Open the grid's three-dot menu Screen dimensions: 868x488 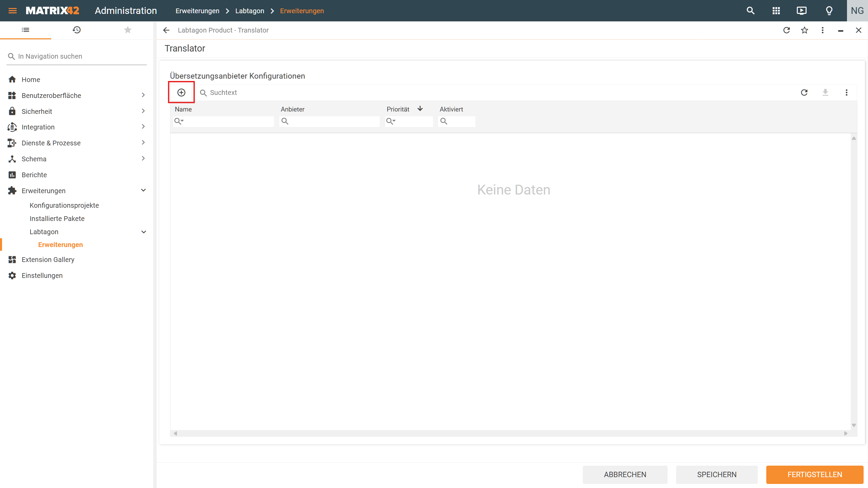pyautogui.click(x=847, y=93)
